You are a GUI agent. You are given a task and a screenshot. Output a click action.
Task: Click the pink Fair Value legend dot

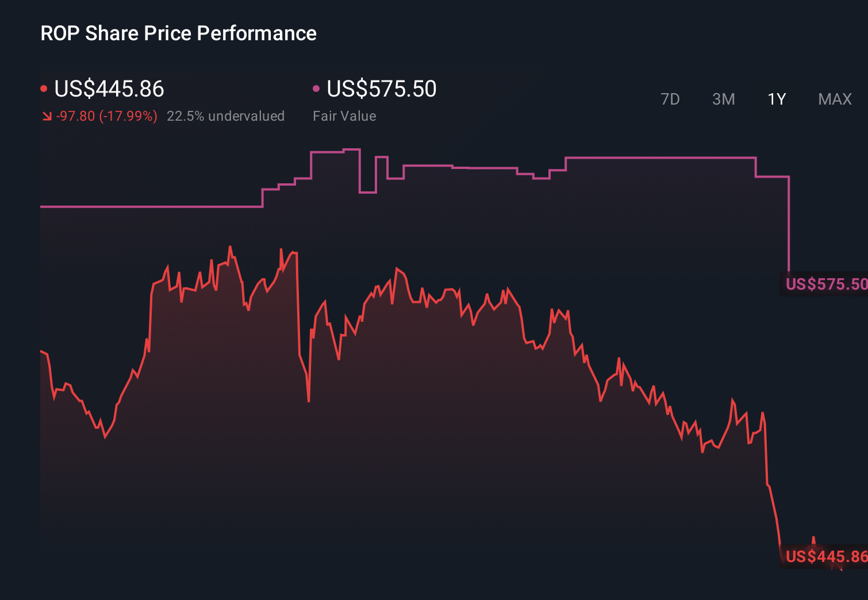(x=316, y=88)
